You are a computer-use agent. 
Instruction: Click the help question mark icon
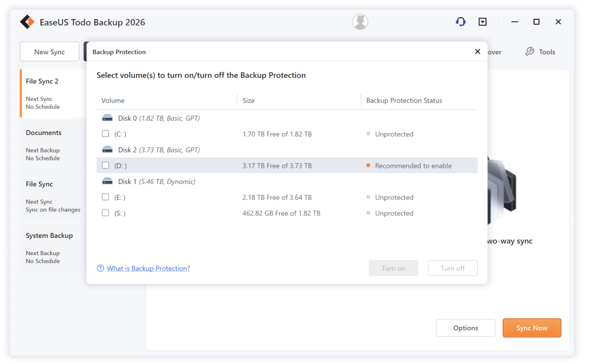pos(100,268)
